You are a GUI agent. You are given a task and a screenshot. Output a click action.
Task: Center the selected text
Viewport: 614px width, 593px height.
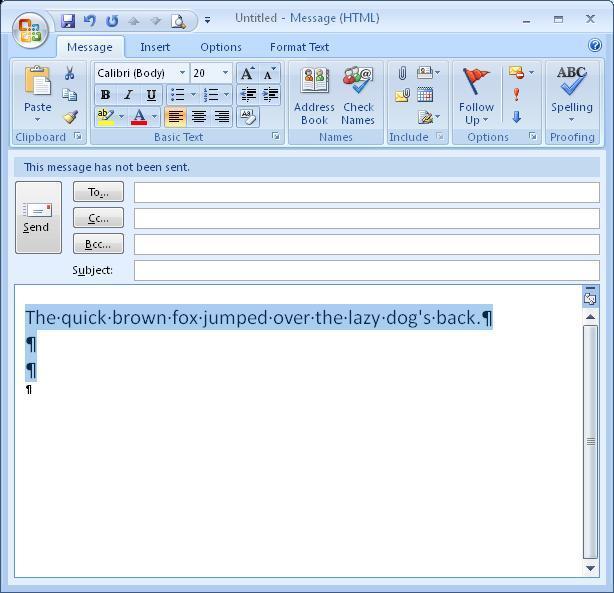point(199,117)
